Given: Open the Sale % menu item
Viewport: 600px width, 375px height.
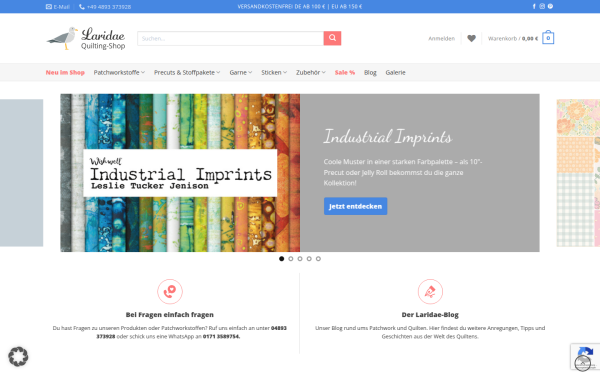Looking at the screenshot, I should (x=345, y=72).
